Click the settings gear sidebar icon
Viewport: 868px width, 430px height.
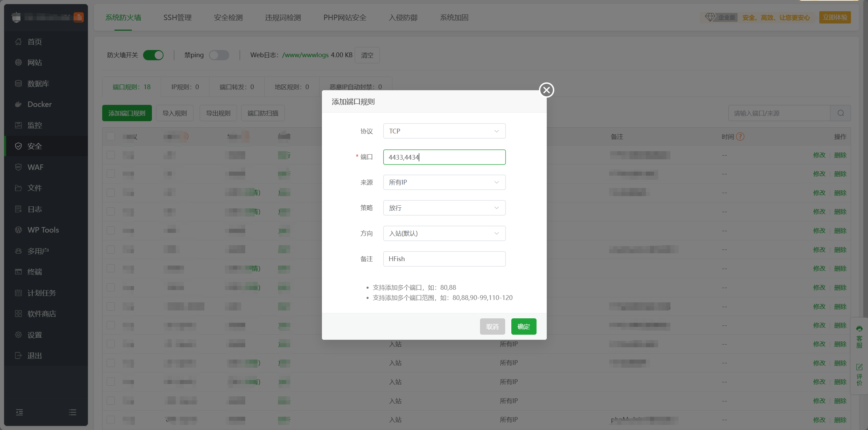(x=18, y=335)
